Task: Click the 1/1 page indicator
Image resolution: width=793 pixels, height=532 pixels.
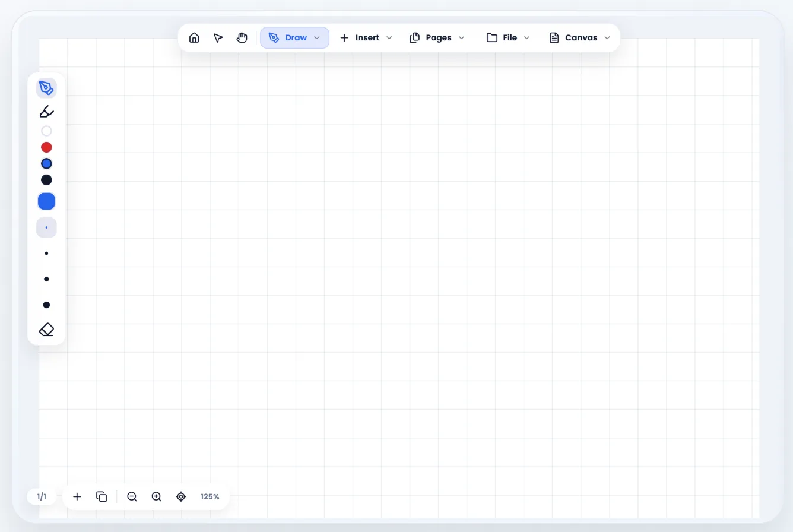Action: coord(42,496)
